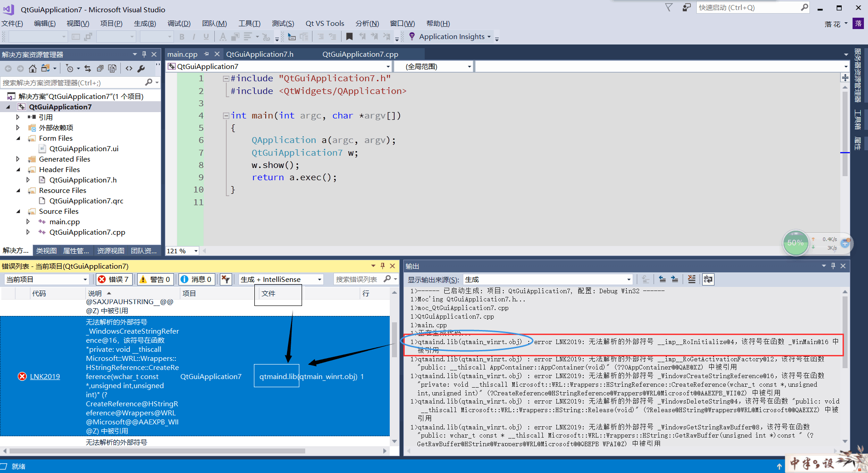The width and height of the screenshot is (868, 473).
Task: Select main.cpp in Source Files
Action: 64,222
